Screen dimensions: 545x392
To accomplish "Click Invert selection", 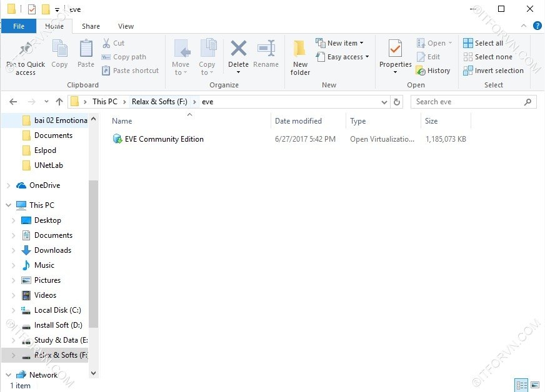I will pyautogui.click(x=493, y=71).
